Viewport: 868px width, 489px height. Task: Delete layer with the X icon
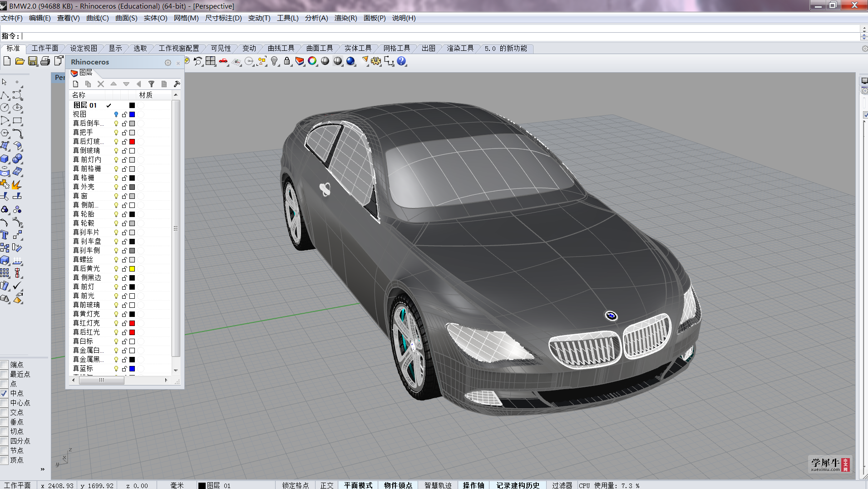pyautogui.click(x=101, y=84)
